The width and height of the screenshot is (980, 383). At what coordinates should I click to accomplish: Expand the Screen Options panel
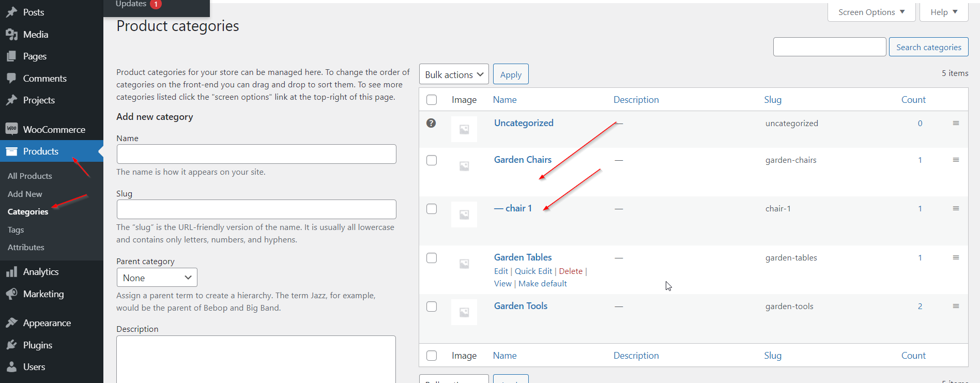(871, 12)
